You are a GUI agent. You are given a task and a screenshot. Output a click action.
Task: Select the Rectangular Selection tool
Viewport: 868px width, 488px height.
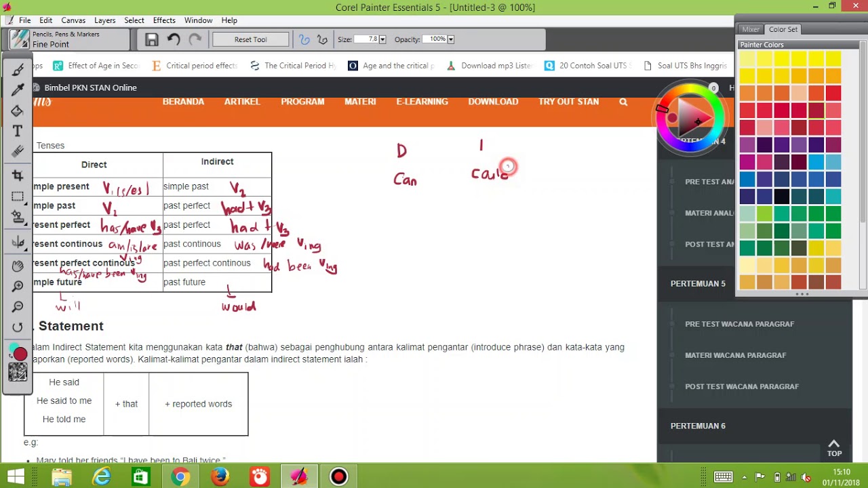click(18, 197)
